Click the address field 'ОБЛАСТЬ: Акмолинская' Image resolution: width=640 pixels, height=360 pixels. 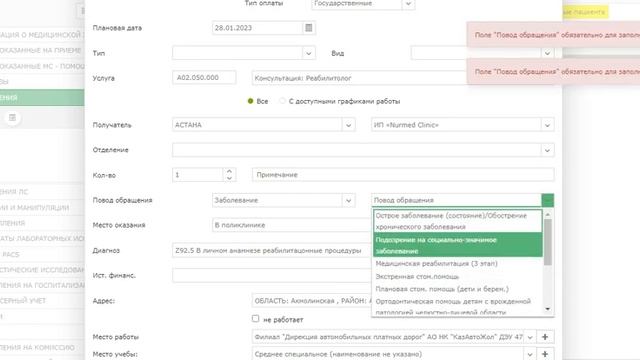pos(312,301)
